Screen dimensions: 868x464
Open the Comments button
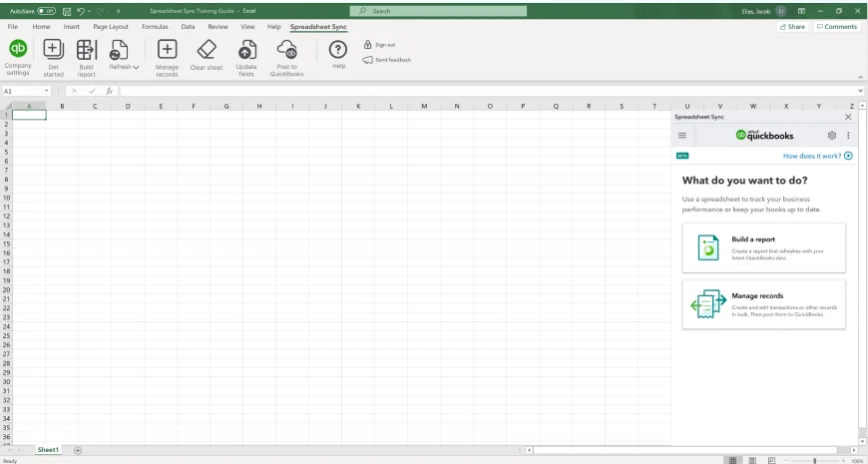pyautogui.click(x=836, y=27)
